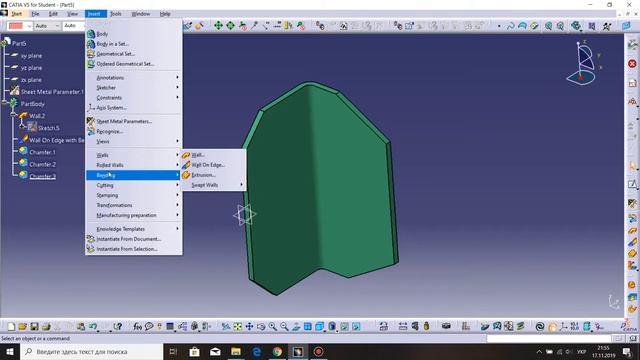Select Chamfer.1 in tree
Screen dimensions: 640x360
[x=42, y=152]
